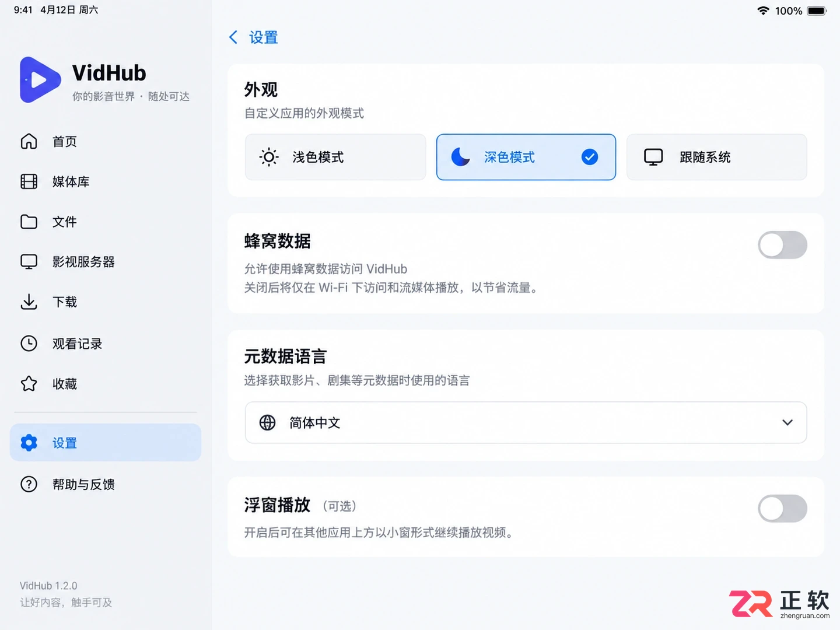Select 深色模式 dark appearance option

pyautogui.click(x=526, y=157)
